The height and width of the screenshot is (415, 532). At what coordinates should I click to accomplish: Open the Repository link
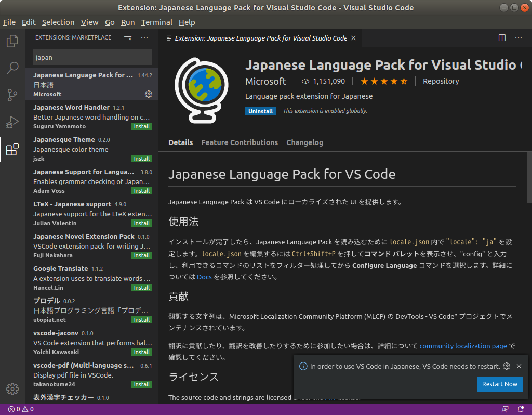click(x=441, y=81)
